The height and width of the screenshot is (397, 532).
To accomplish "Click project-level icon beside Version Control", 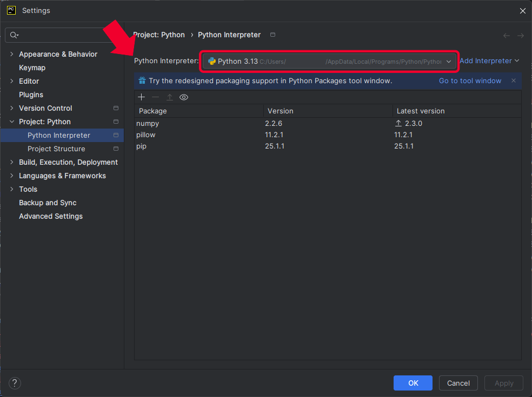I will click(116, 109).
